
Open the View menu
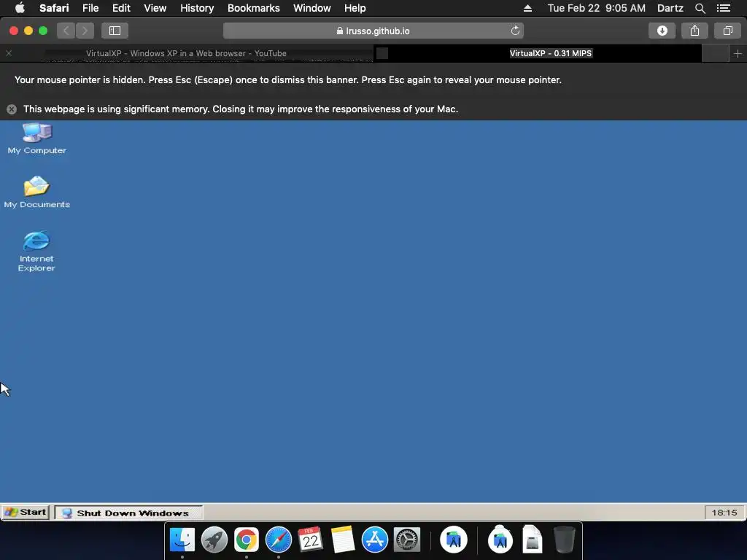click(x=155, y=8)
